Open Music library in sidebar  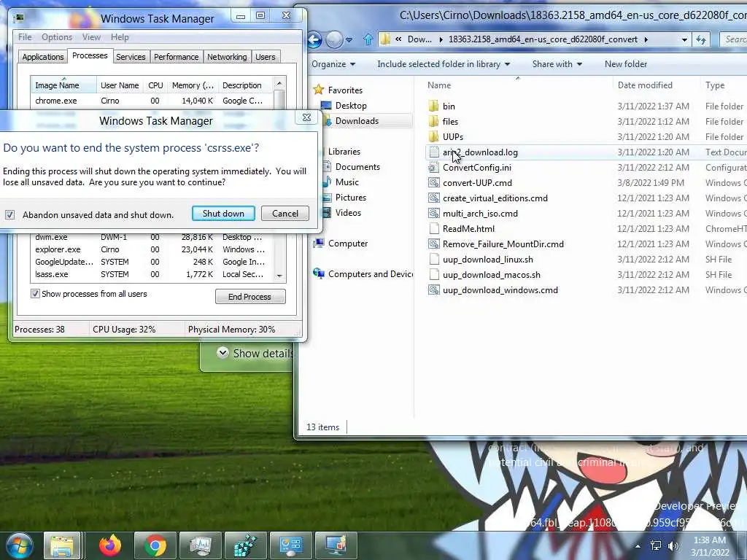click(347, 182)
